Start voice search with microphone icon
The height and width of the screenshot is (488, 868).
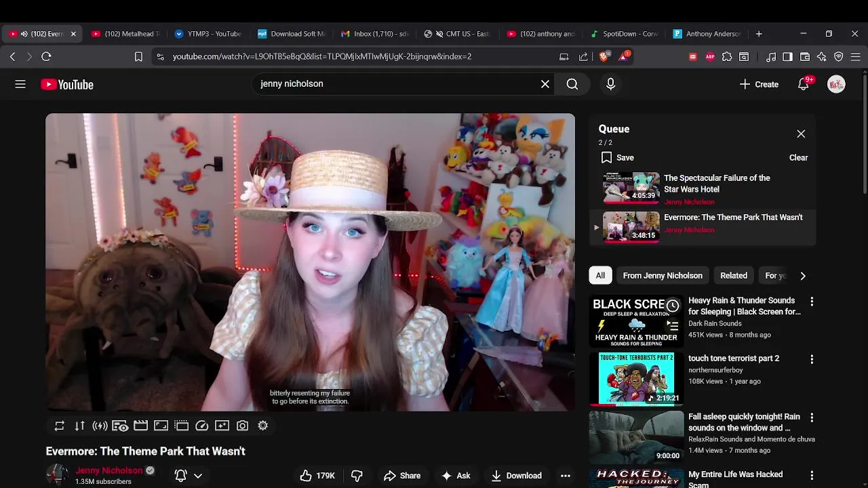[x=610, y=84]
